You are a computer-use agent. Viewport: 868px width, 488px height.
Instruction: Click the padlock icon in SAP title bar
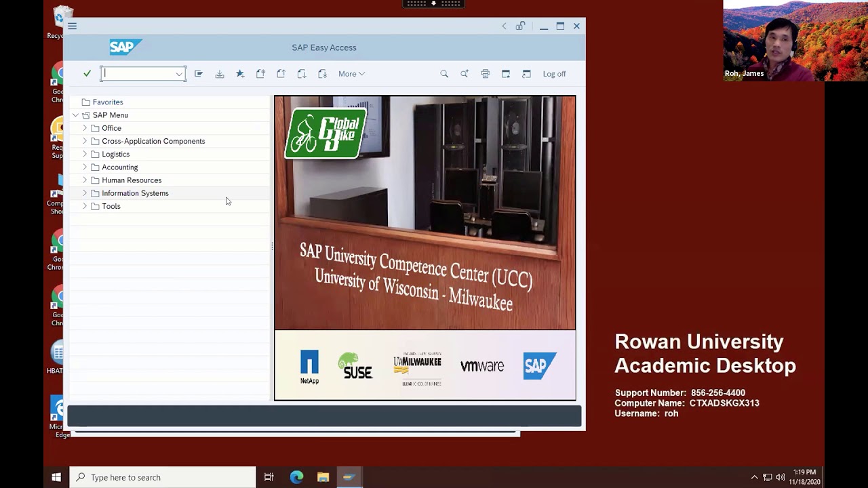[520, 26]
